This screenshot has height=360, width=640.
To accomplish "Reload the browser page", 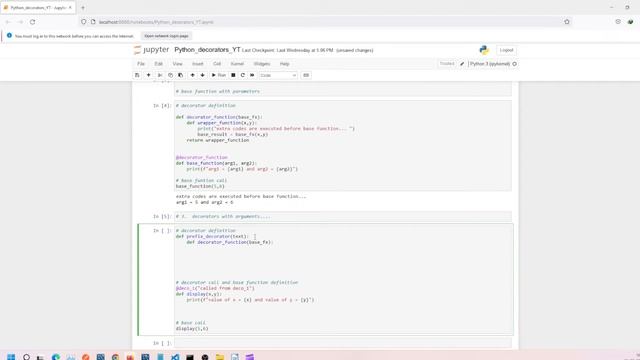I will [32, 22].
